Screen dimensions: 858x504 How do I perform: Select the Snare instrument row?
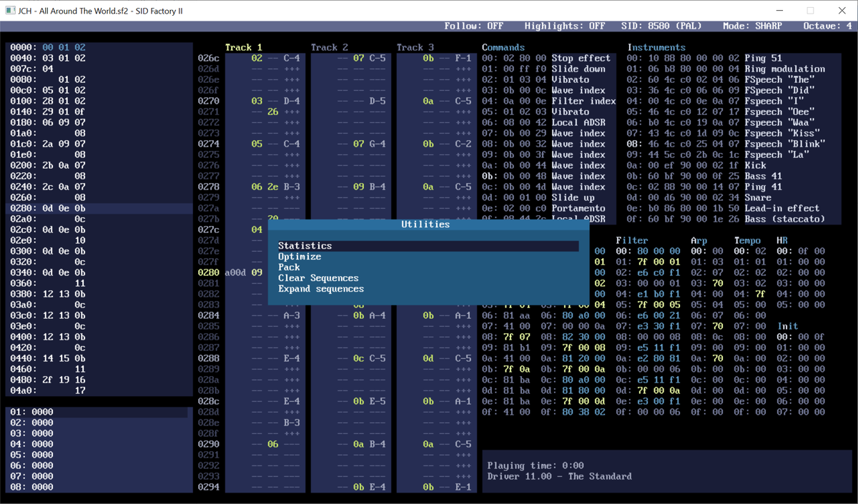pos(734,197)
